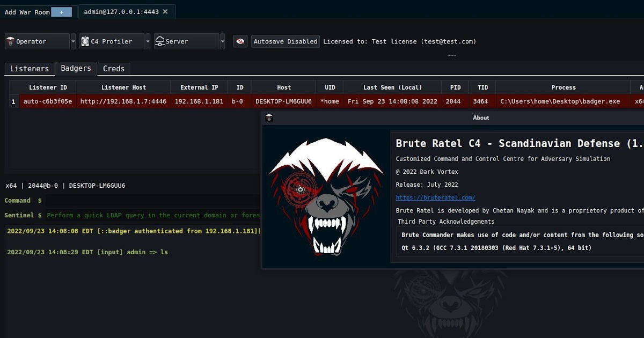This screenshot has height=338, width=644.
Task: Toggle the Autosave Disabled button
Action: (286, 41)
